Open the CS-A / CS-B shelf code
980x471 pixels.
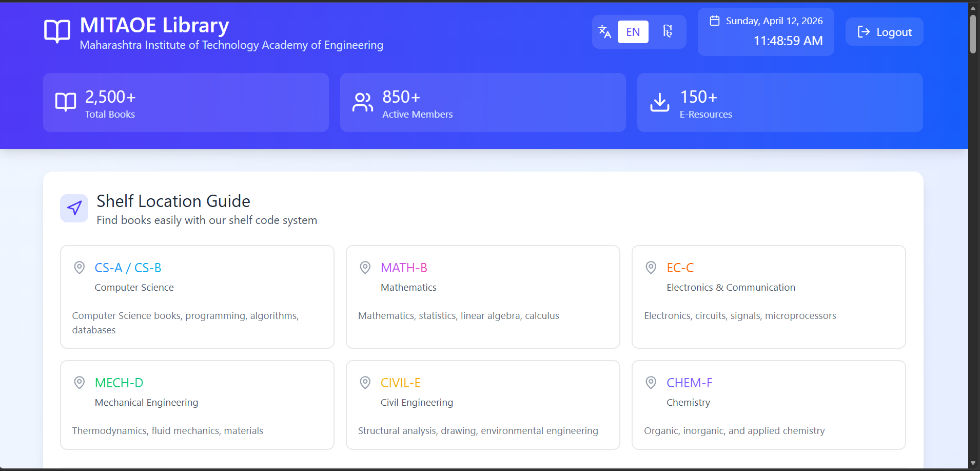(x=128, y=268)
